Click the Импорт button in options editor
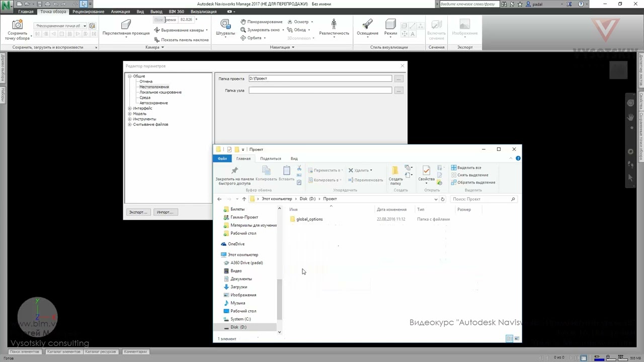The image size is (644, 362). tap(165, 212)
